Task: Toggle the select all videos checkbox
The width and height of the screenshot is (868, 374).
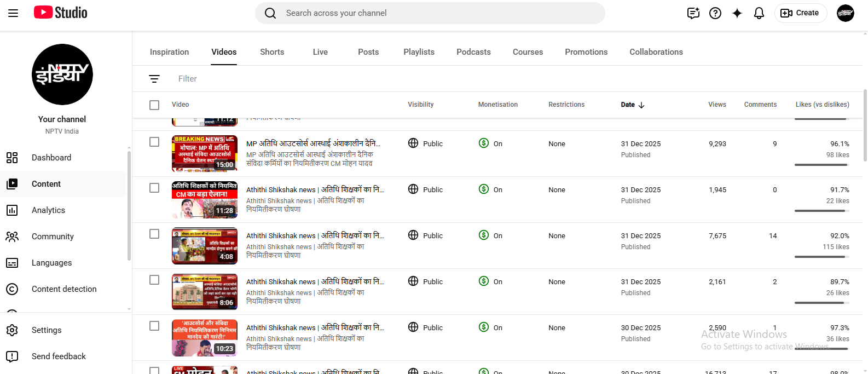Action: 154,105
